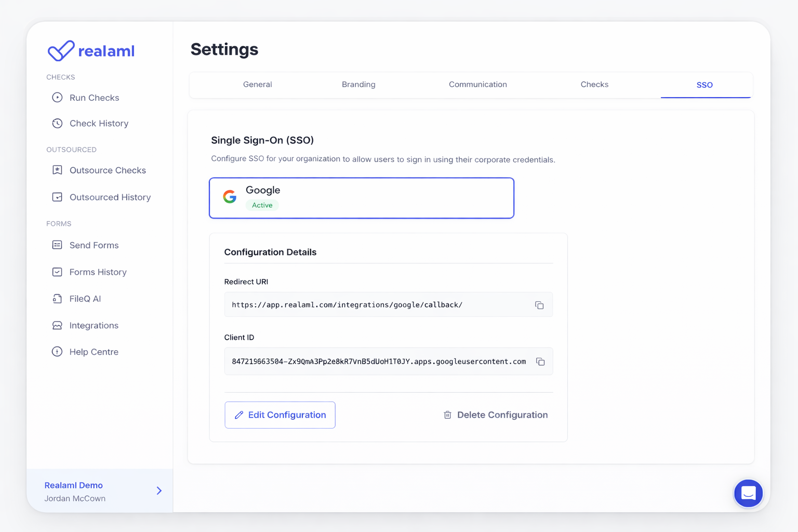Open Help Centre
798x532 pixels.
click(94, 352)
